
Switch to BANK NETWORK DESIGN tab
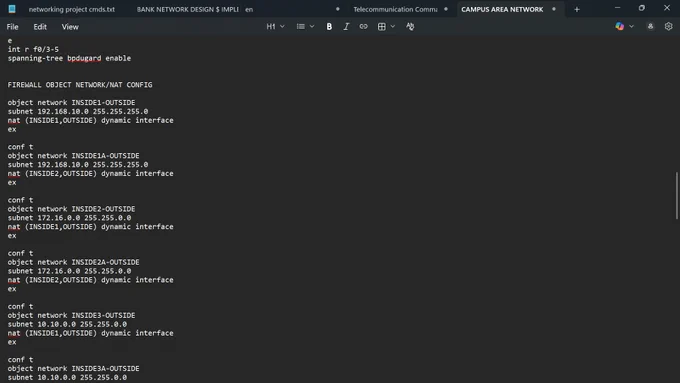187,9
